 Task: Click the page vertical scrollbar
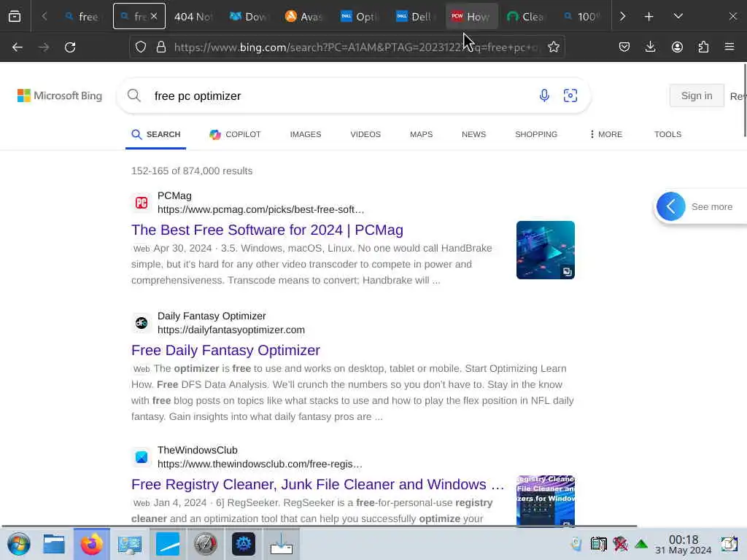[744, 100]
